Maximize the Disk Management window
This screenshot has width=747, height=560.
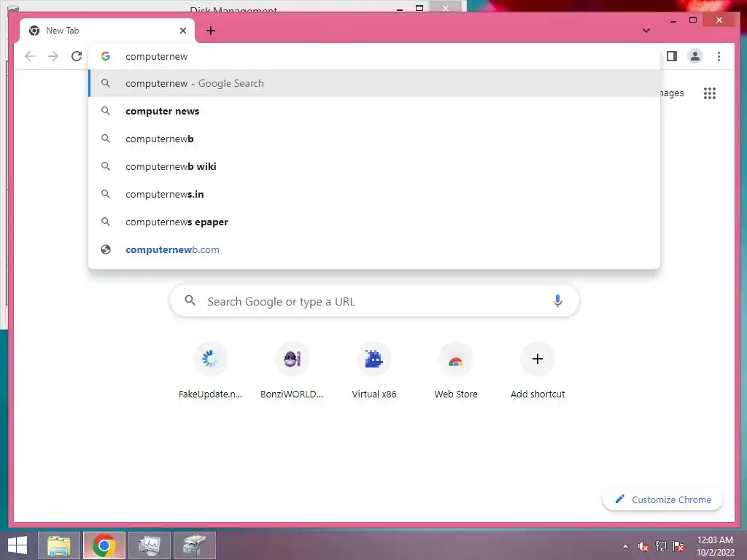point(419,7)
